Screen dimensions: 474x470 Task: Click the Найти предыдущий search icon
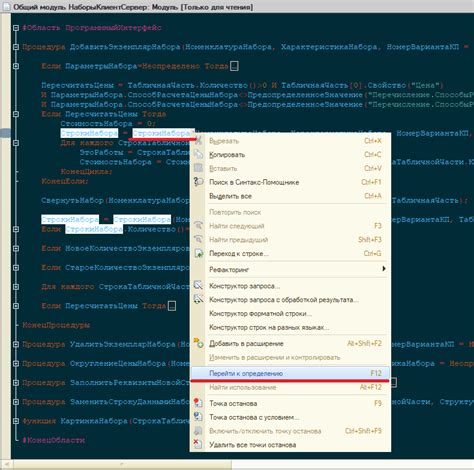coord(199,239)
